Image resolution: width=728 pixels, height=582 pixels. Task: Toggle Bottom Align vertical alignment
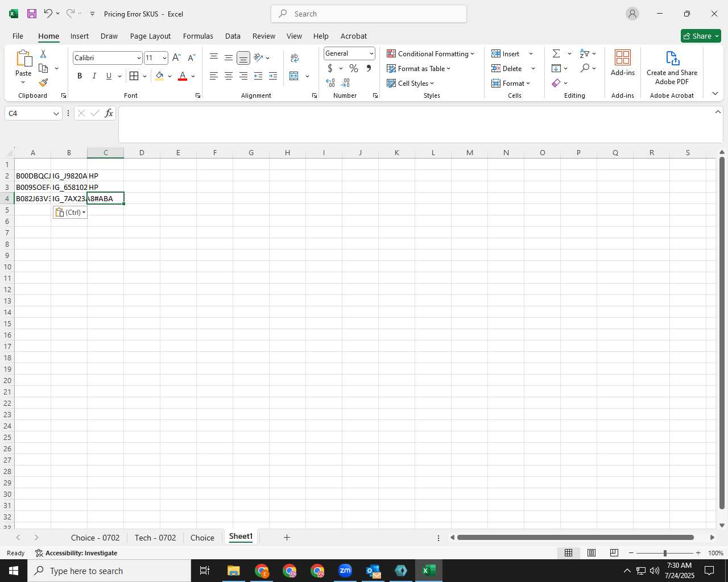pyautogui.click(x=243, y=57)
